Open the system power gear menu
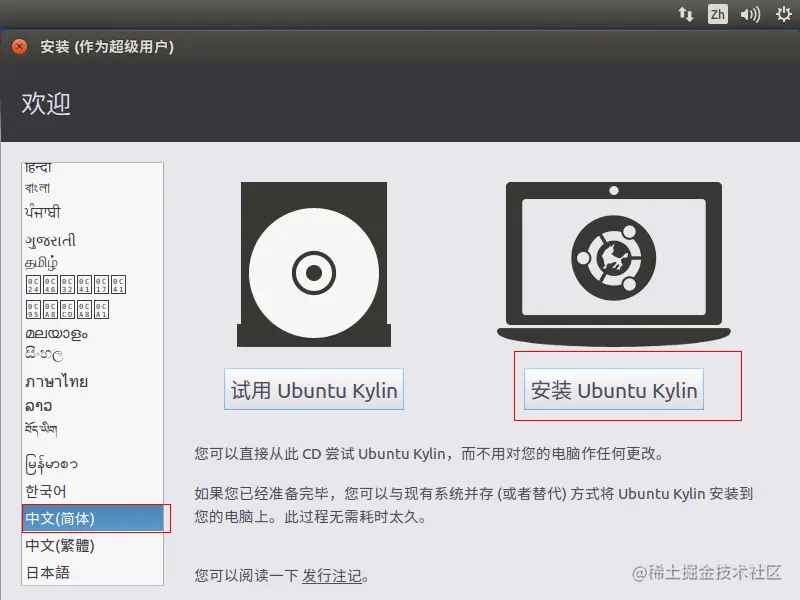Image resolution: width=800 pixels, height=600 pixels. [784, 14]
